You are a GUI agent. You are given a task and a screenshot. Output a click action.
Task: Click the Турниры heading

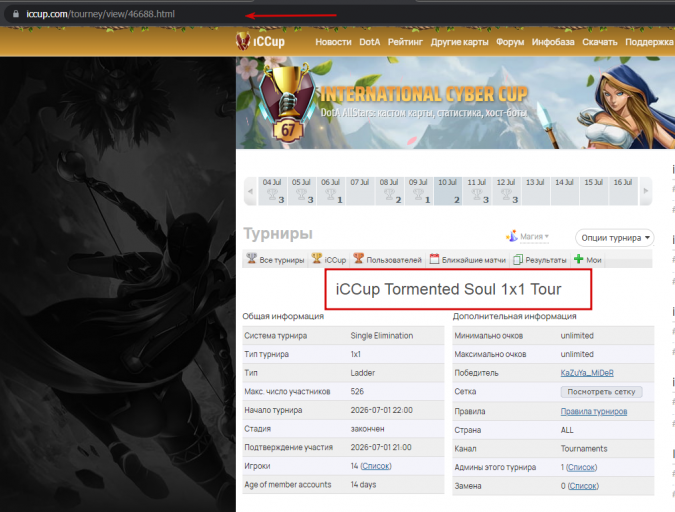[x=278, y=234]
